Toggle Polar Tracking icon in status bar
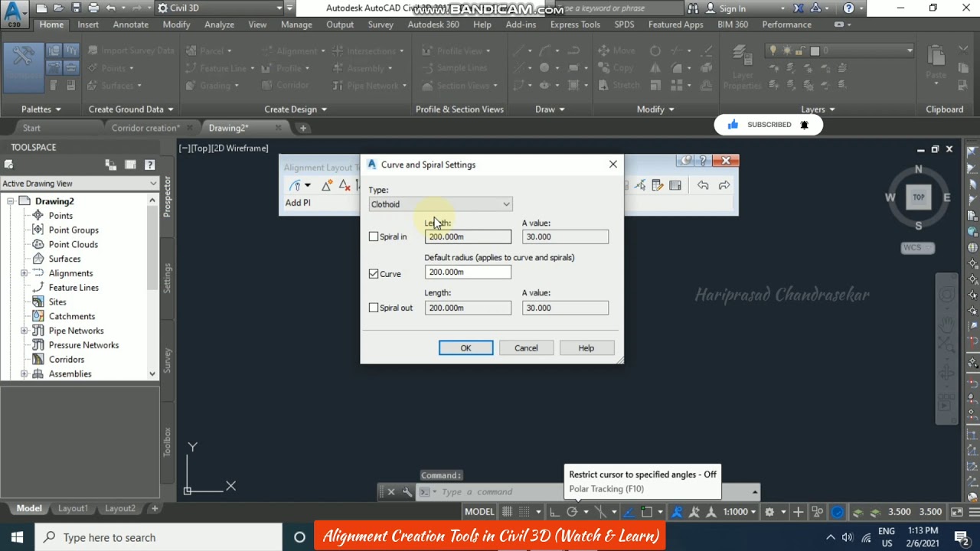 click(x=572, y=512)
